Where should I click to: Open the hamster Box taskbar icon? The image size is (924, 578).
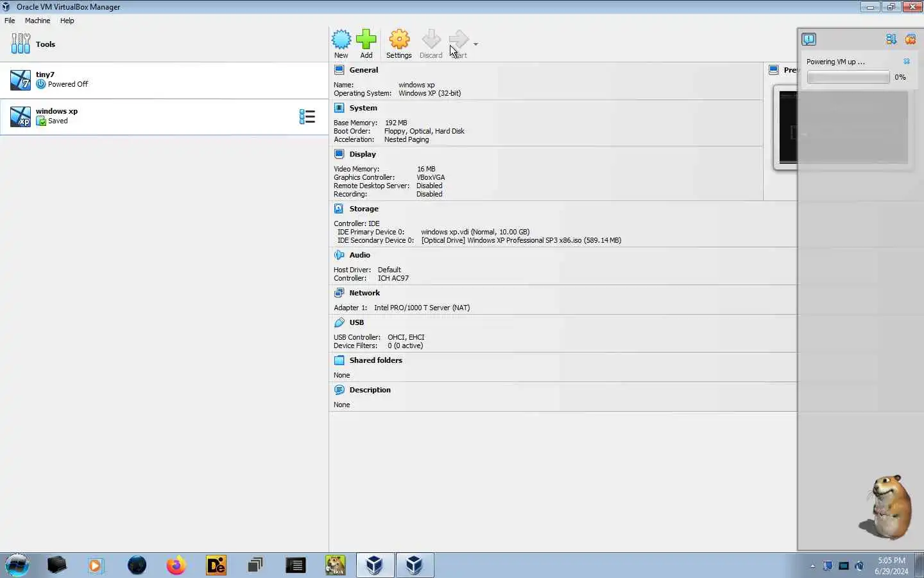[336, 565]
